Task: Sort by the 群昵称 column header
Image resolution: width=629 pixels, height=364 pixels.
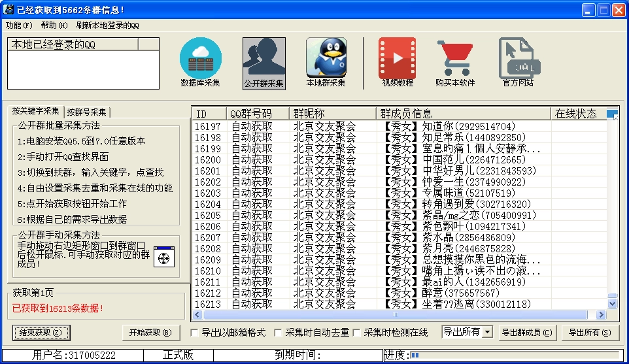Action: pyautogui.click(x=333, y=114)
